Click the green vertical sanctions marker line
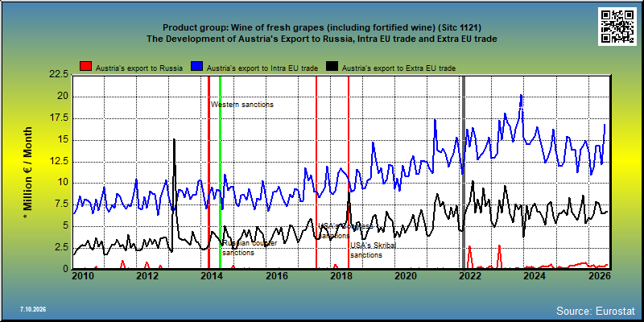 coord(220,172)
